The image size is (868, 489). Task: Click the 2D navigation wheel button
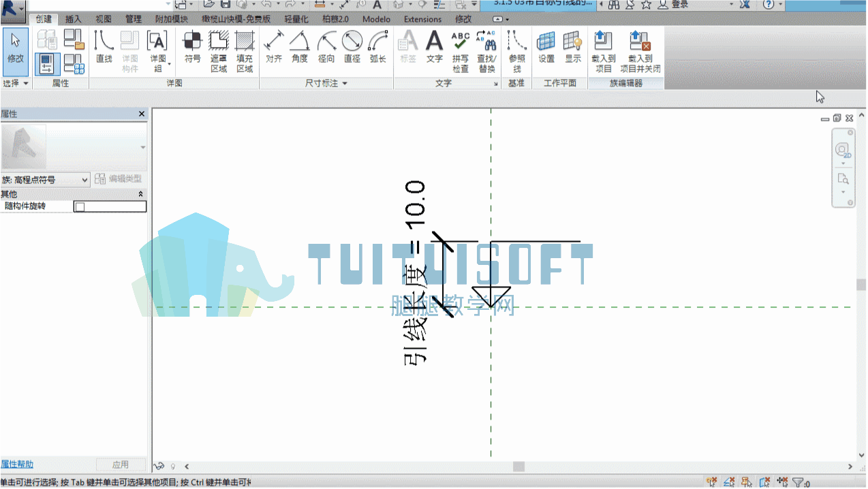(x=843, y=151)
